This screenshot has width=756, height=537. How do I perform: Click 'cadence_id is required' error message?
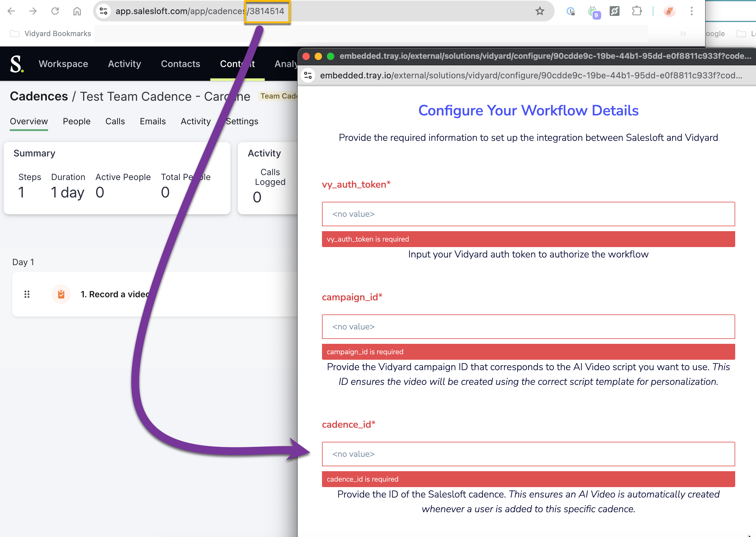pos(528,479)
